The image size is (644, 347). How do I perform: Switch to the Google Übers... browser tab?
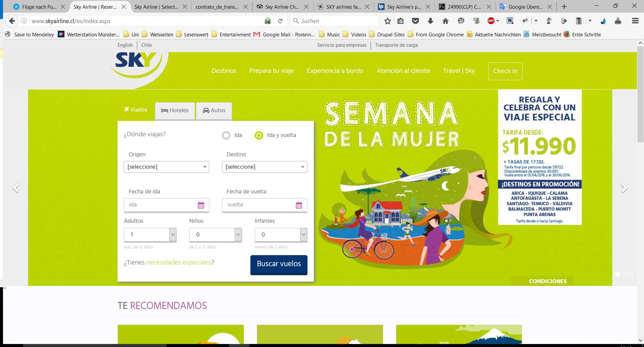click(525, 7)
